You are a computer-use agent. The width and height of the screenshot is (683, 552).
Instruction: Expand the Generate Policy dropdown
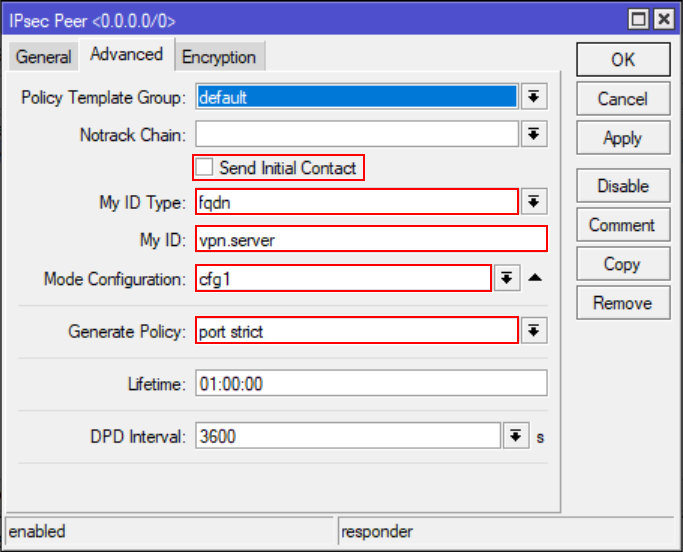pyautogui.click(x=534, y=331)
